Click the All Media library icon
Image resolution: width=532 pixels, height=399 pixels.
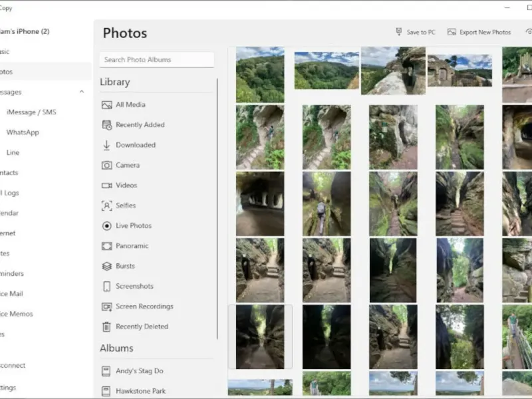[106, 105]
